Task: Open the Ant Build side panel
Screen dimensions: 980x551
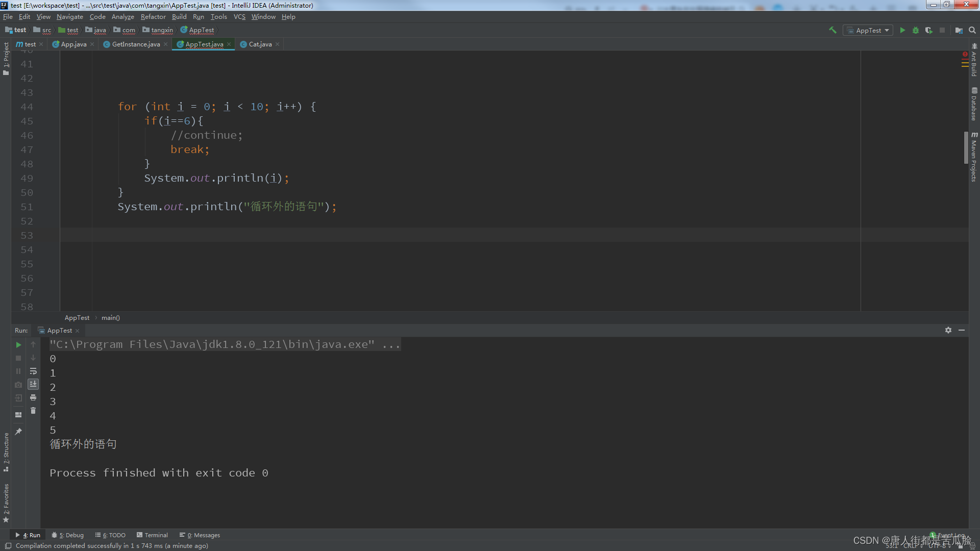Action: pos(974,60)
